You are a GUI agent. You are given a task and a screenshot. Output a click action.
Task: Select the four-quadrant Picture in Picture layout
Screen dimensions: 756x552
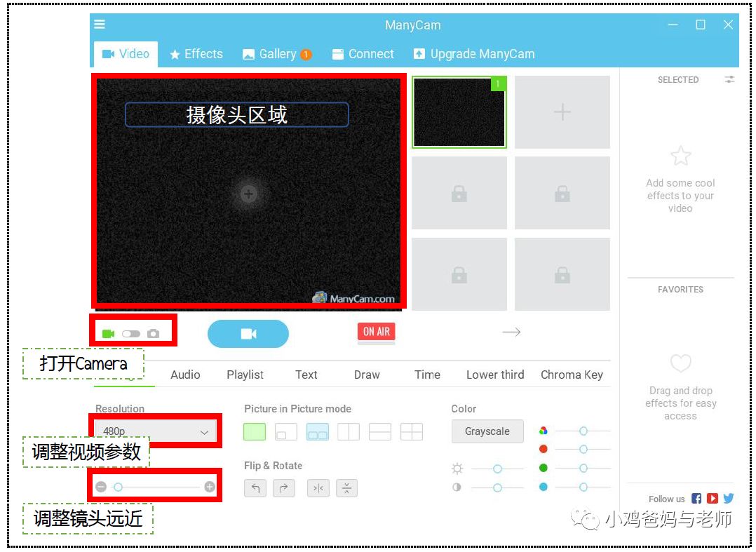click(x=412, y=431)
